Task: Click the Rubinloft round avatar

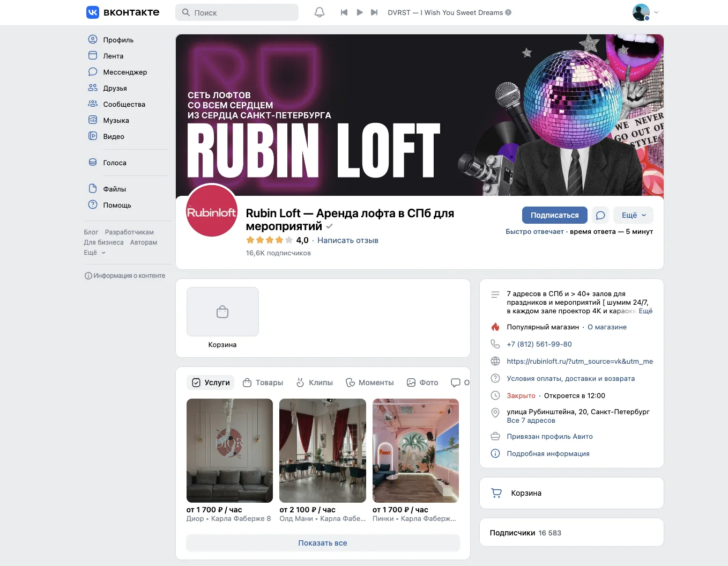Action: [x=212, y=212]
